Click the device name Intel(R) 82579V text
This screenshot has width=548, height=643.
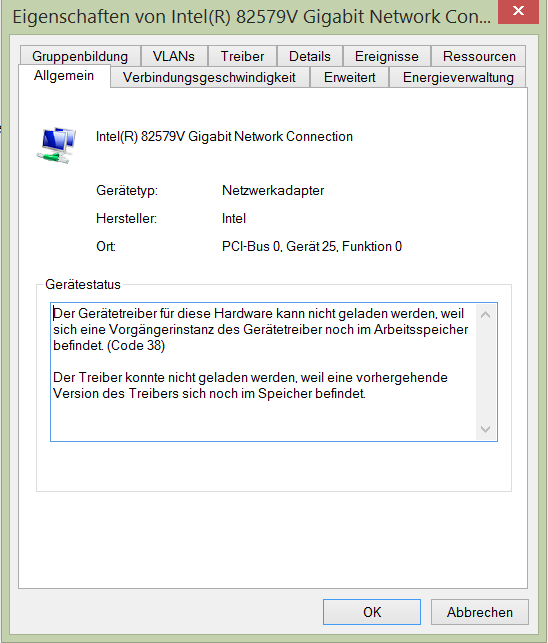point(224,137)
